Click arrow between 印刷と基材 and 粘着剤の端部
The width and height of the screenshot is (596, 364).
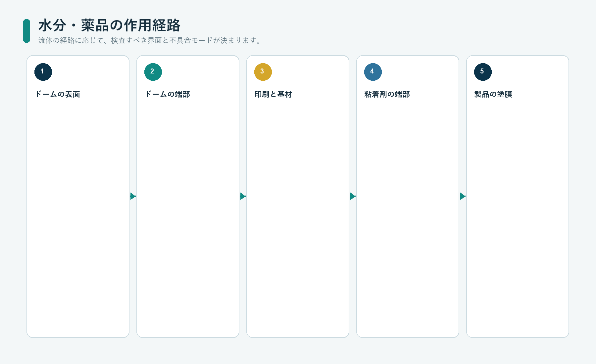point(353,196)
